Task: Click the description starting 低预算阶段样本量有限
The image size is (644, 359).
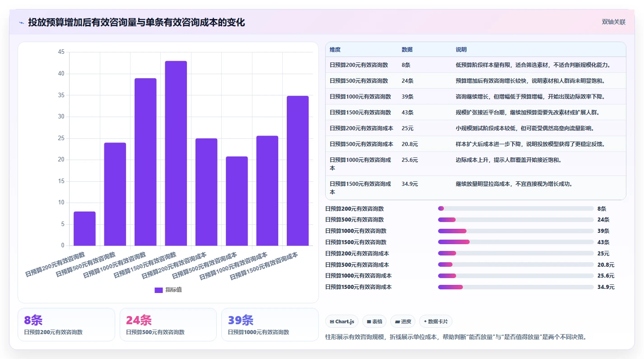Action: (x=533, y=65)
